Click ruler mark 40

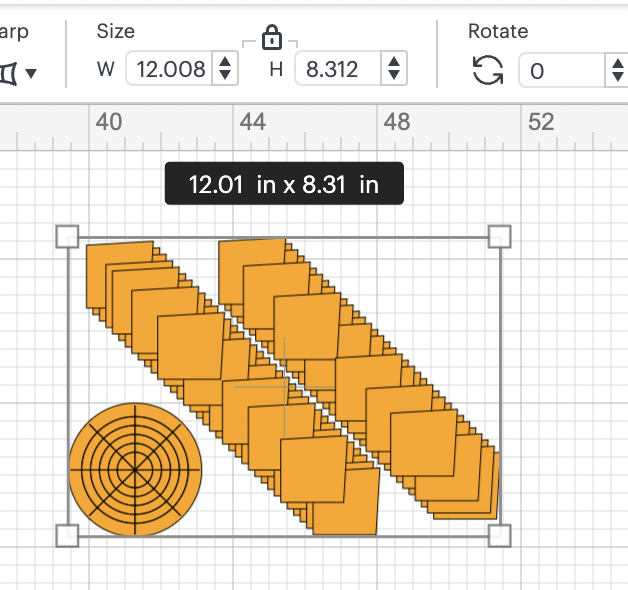click(x=109, y=122)
